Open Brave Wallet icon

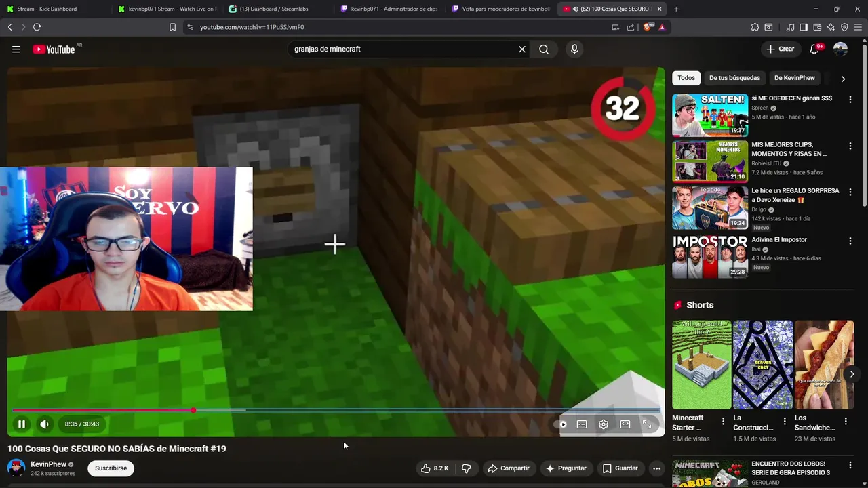817,27
